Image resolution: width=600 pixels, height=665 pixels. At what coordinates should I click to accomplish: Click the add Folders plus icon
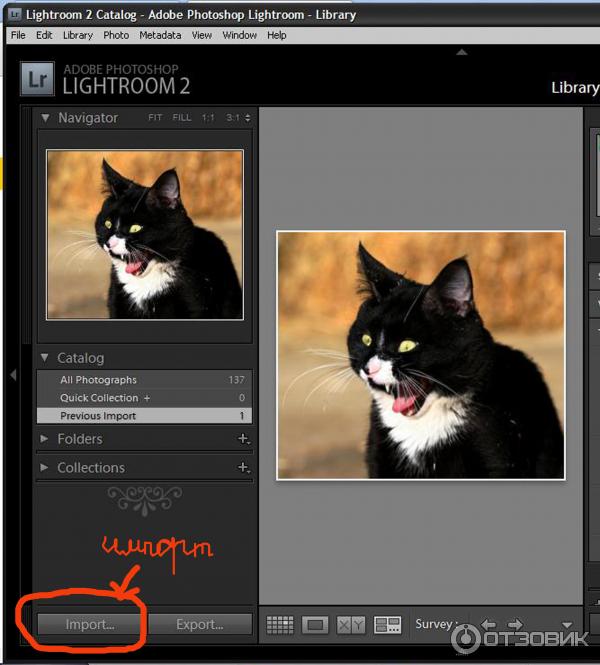click(x=242, y=439)
